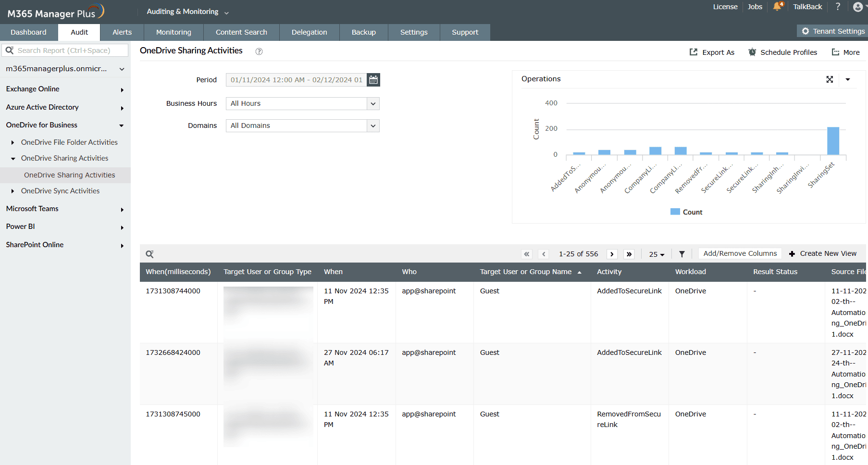The image size is (868, 465).
Task: Open Schedule Profiles
Action: tap(782, 52)
